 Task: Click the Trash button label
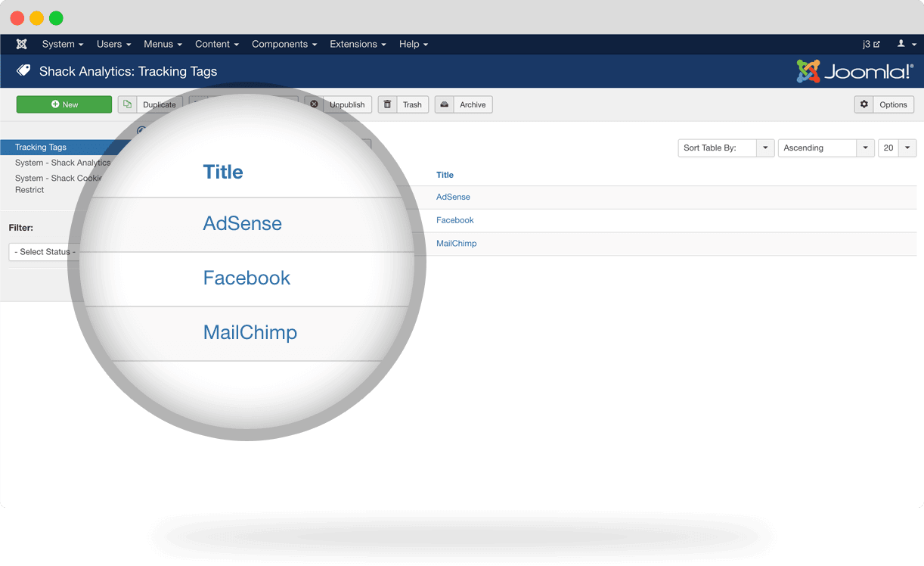coord(412,104)
